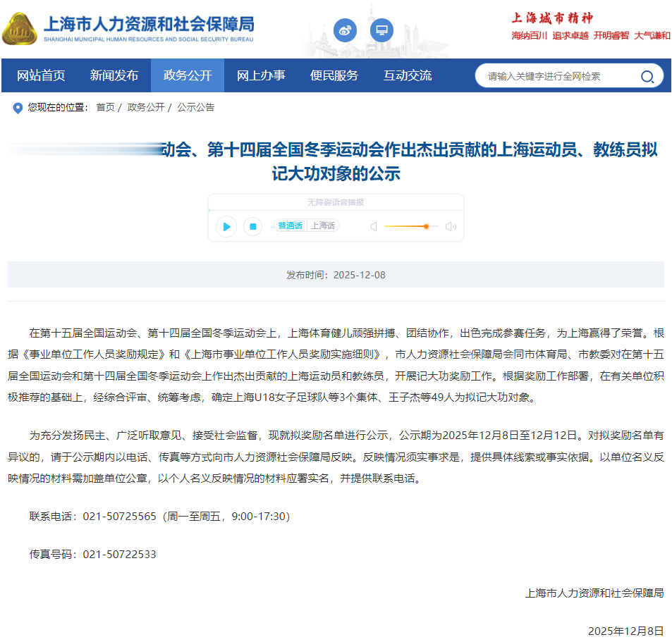This screenshot has width=672, height=642.
Task: Mute audio via left speaker icon
Action: 373,226
